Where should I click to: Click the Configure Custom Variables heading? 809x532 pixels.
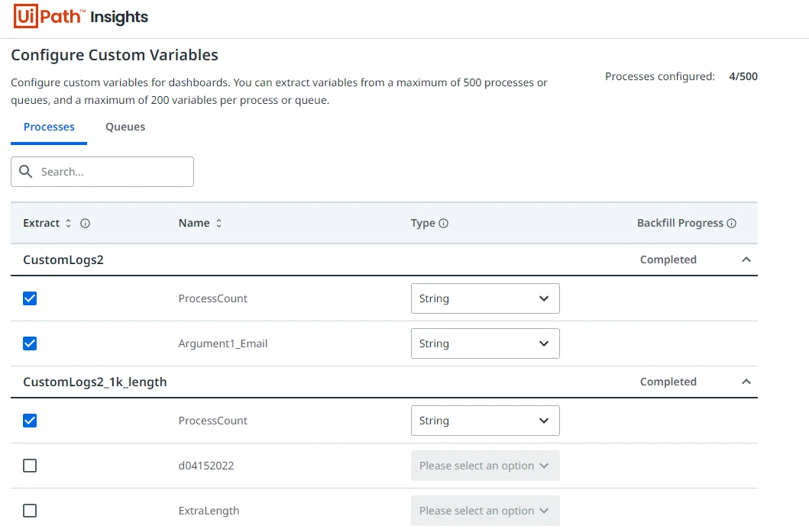click(x=115, y=55)
